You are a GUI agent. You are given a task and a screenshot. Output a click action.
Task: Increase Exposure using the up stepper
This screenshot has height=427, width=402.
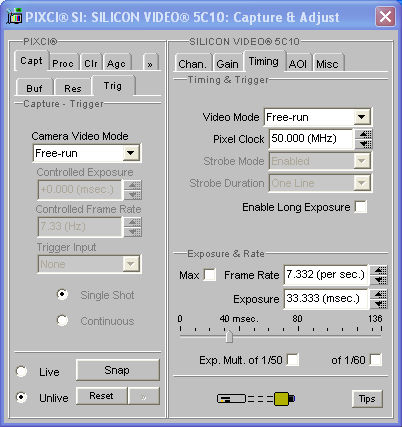380,294
